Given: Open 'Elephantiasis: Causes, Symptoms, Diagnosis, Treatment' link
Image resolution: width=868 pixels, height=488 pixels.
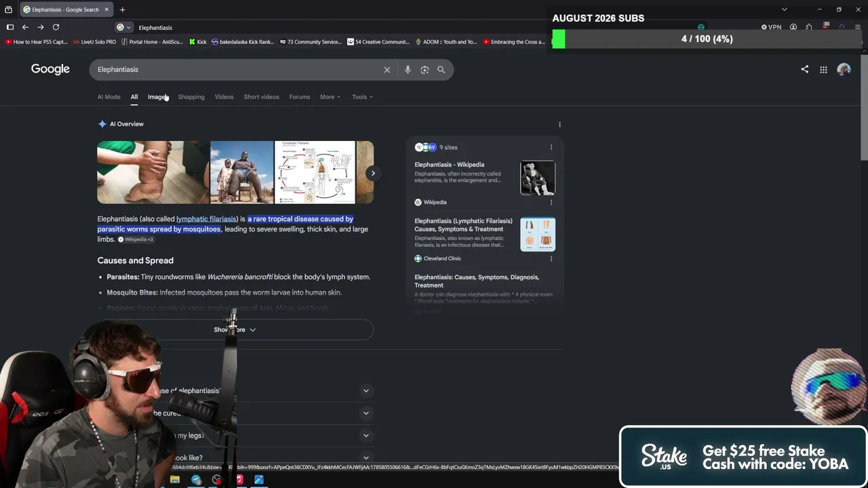Looking at the screenshot, I should (477, 281).
